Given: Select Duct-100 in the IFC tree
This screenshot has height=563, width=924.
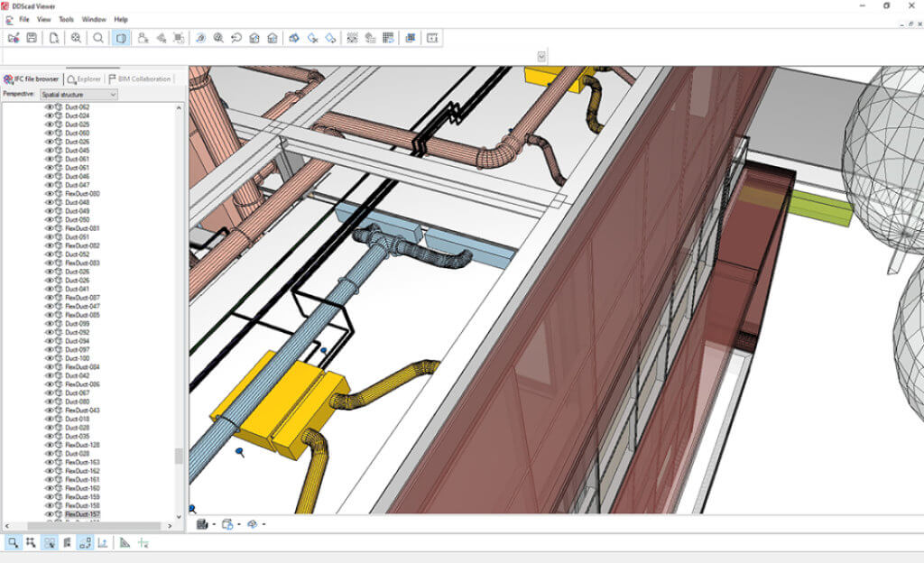Looking at the screenshot, I should pos(77,358).
